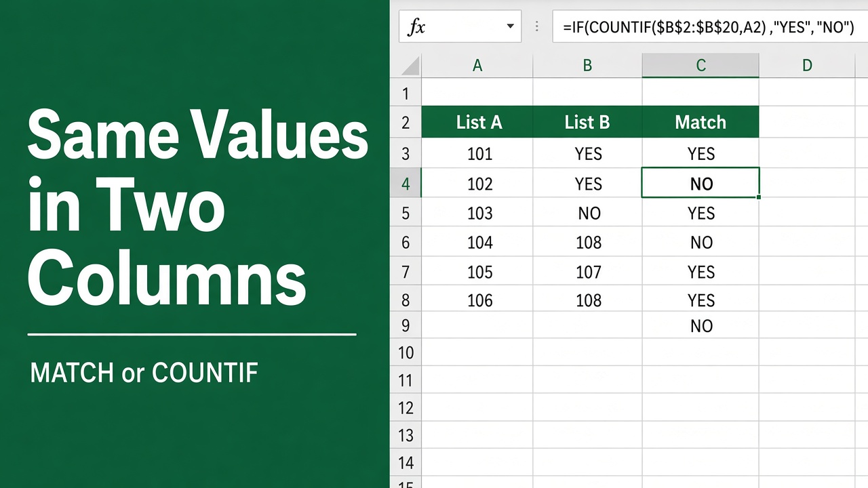Select row 11 header
This screenshot has width=868, height=488.
[406, 380]
